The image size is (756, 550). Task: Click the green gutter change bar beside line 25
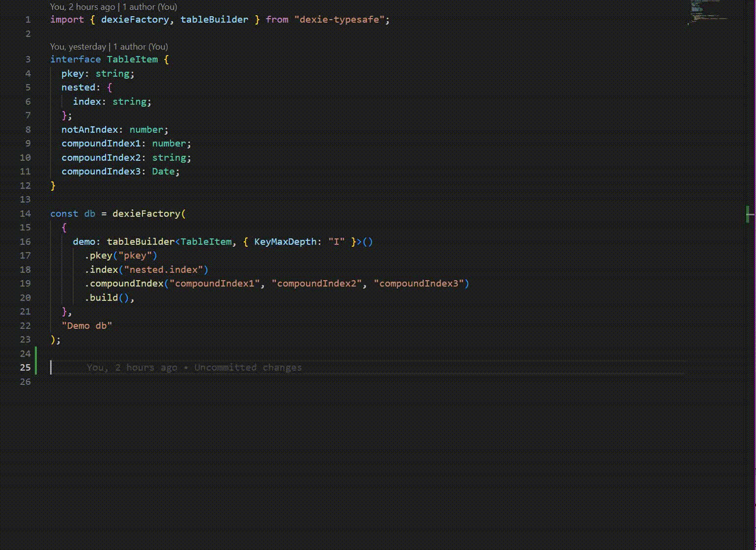click(36, 361)
